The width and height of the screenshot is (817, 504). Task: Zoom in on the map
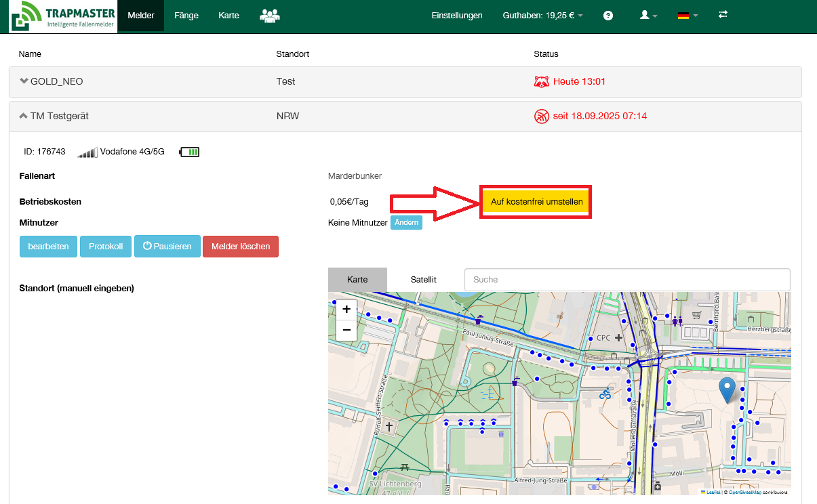pos(346,310)
